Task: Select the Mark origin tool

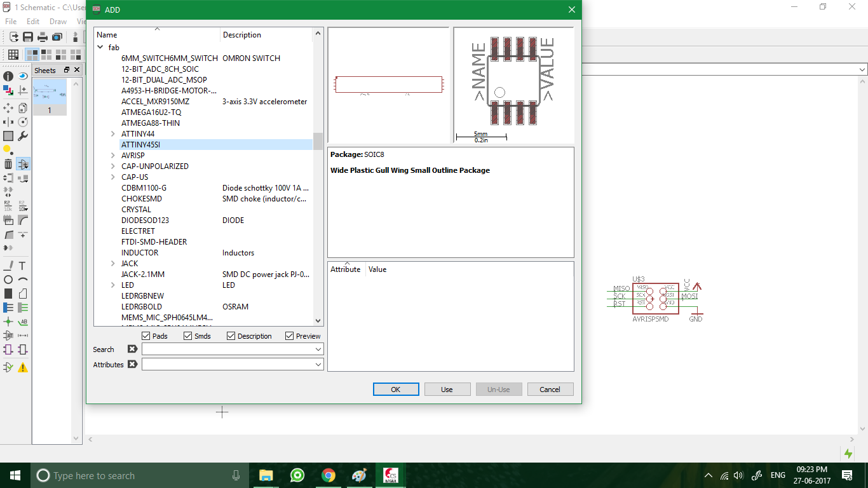Action: (x=23, y=90)
